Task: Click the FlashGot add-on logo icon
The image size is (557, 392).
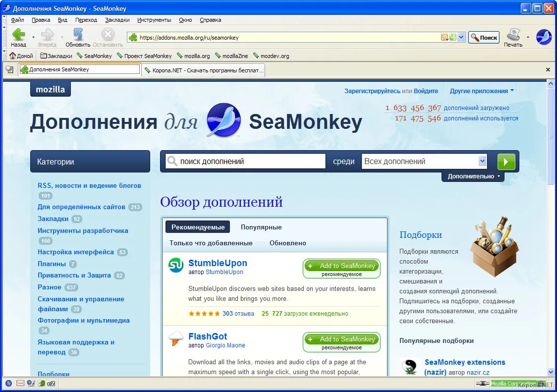Action: tap(176, 338)
